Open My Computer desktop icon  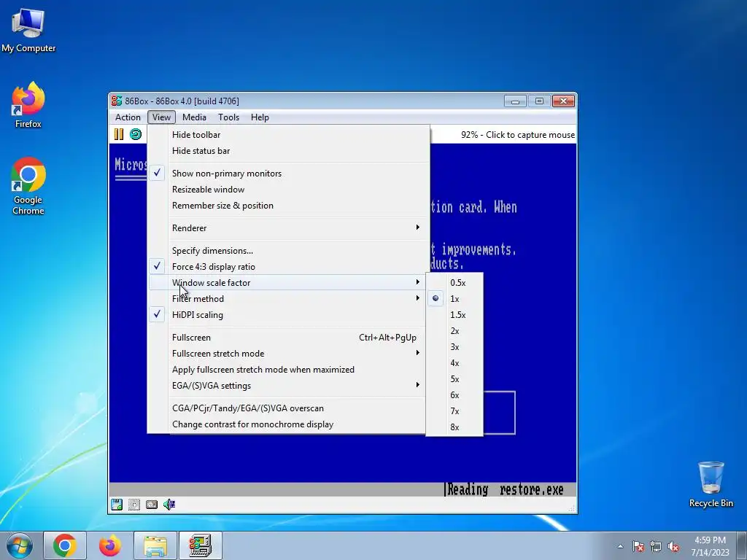coord(28,29)
